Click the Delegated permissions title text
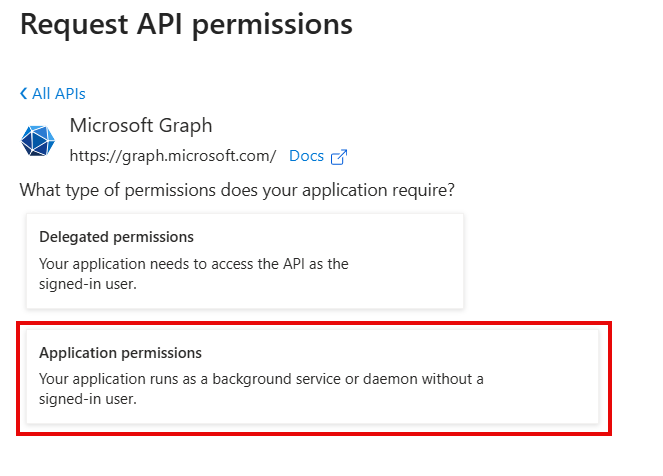 pos(116,237)
